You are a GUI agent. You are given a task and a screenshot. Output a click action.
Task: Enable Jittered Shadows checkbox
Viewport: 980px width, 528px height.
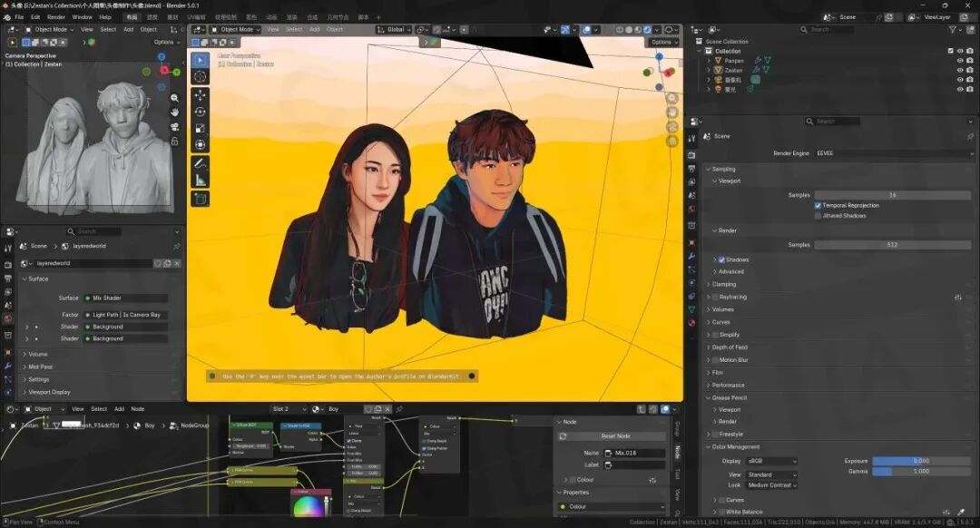pyautogui.click(x=818, y=216)
